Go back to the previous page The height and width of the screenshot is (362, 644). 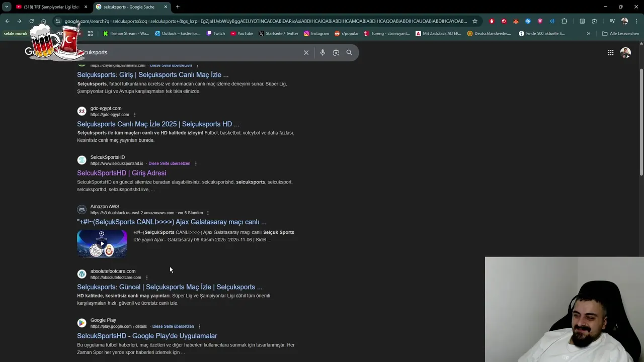point(7,21)
